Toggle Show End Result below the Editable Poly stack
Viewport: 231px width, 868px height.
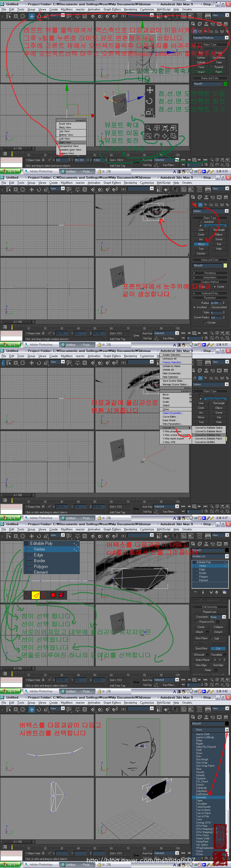point(203,592)
